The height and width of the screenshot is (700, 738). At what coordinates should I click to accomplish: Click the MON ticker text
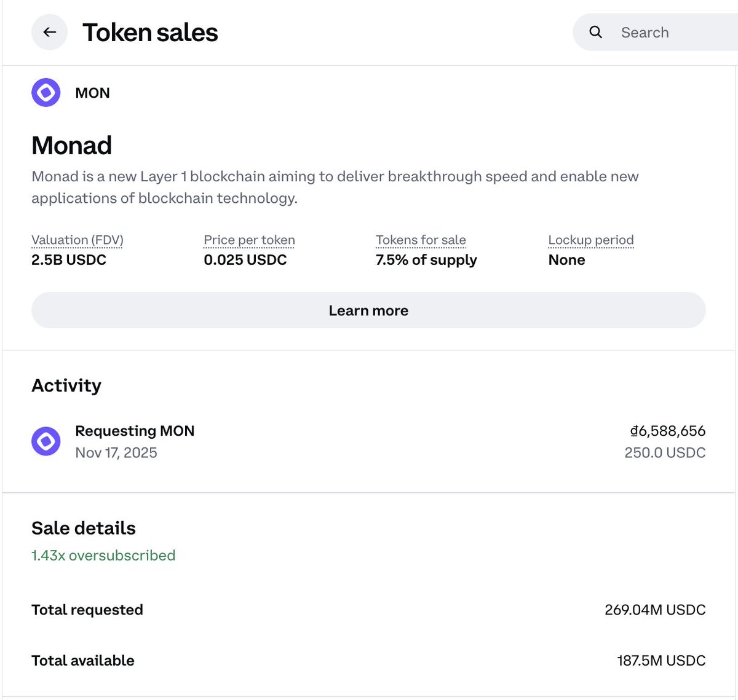click(x=92, y=93)
